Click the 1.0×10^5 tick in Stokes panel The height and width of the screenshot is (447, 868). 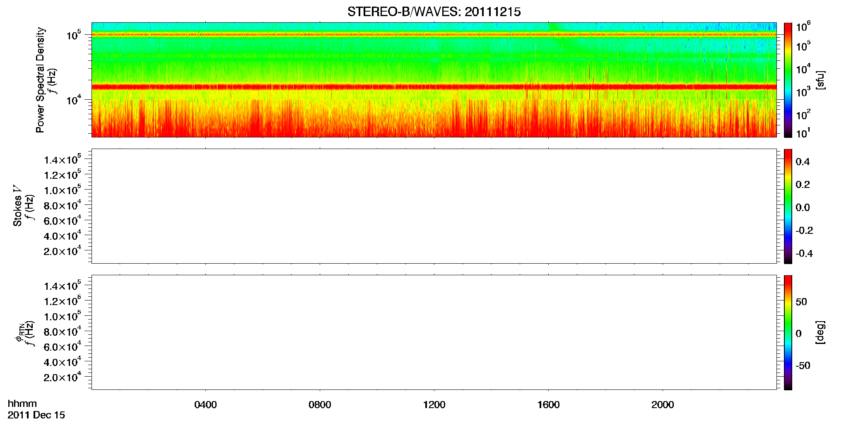coord(63,190)
